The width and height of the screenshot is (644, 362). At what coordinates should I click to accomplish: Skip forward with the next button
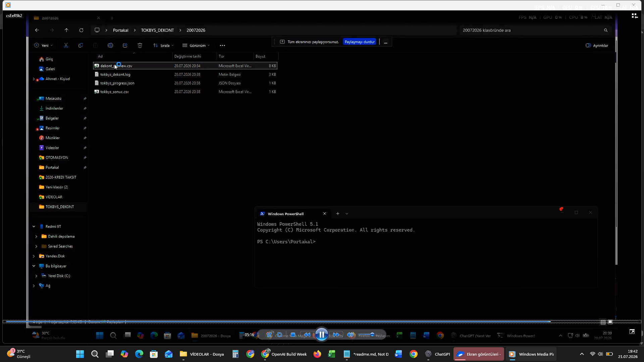(336, 335)
